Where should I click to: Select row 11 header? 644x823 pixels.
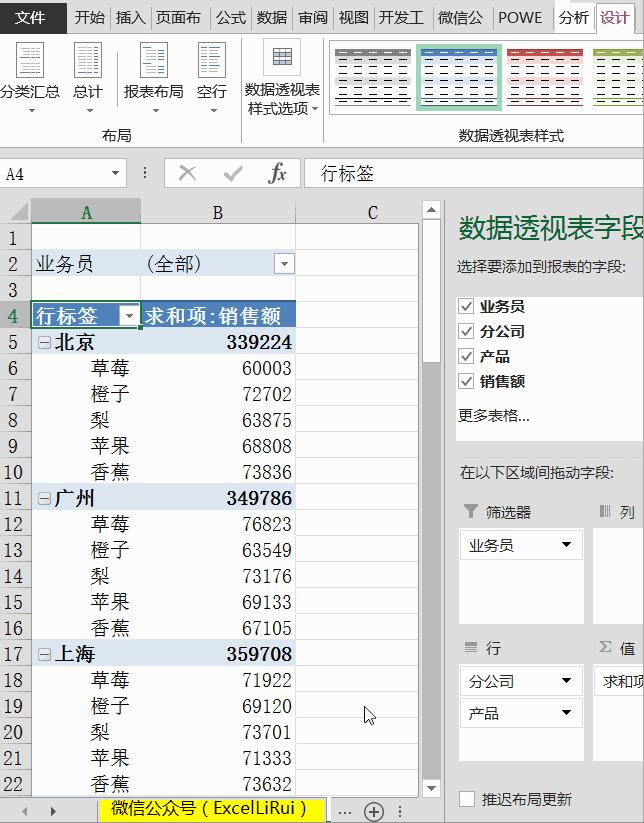pos(15,498)
